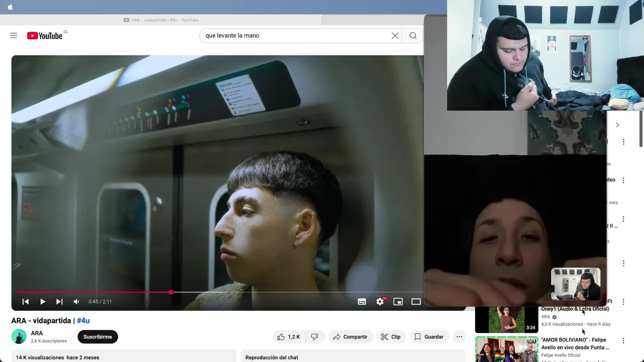The height and width of the screenshot is (362, 644).
Task: Mute the player volume speaker icon
Action: click(76, 302)
